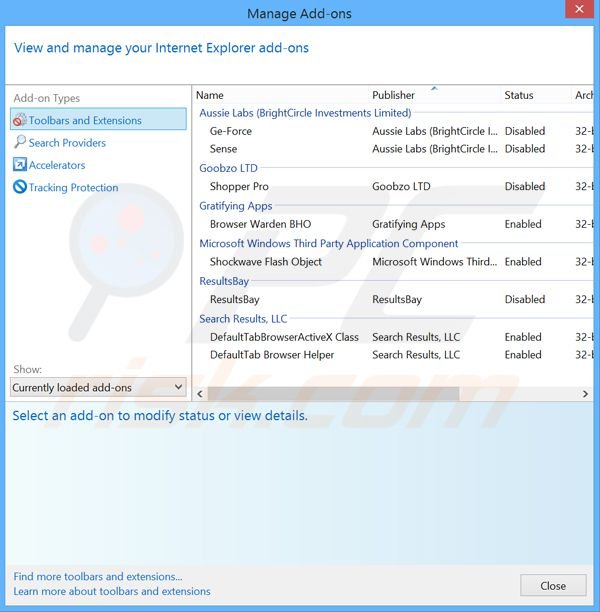This screenshot has height=612, width=600.
Task: Click the Gratifying Apps group header
Action: tap(236, 206)
